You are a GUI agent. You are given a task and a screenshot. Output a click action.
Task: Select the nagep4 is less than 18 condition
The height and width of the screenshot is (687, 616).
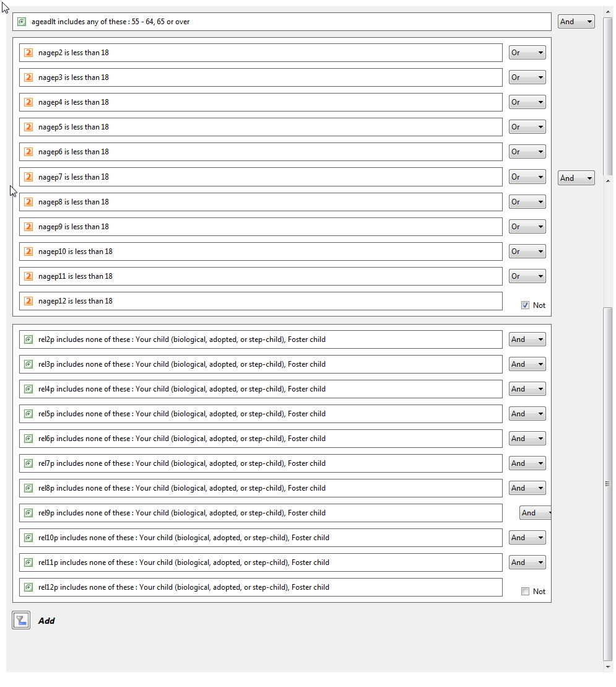click(x=261, y=102)
